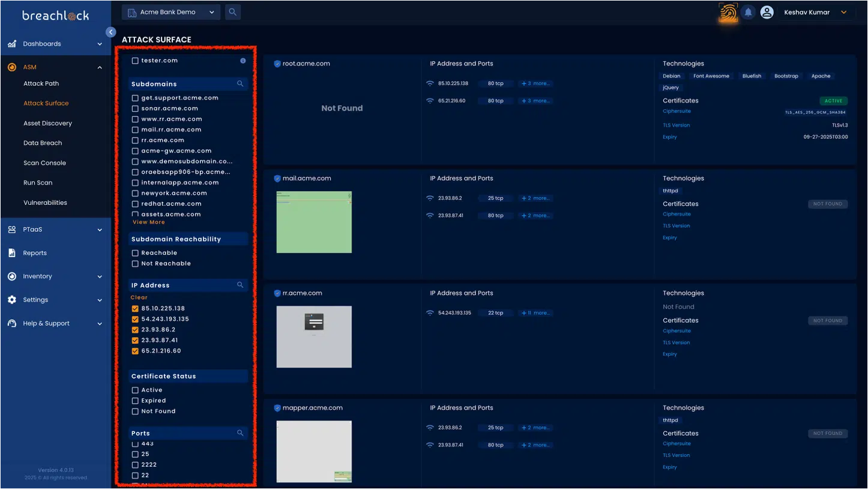
Task: Click the wifi icon beside 85.10.225.138
Action: click(430, 84)
